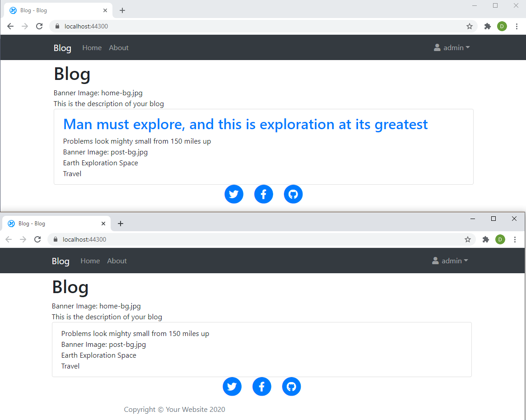Image resolution: width=526 pixels, height=420 pixels.
Task: Click Home nav link in bottom window
Action: [x=90, y=261]
